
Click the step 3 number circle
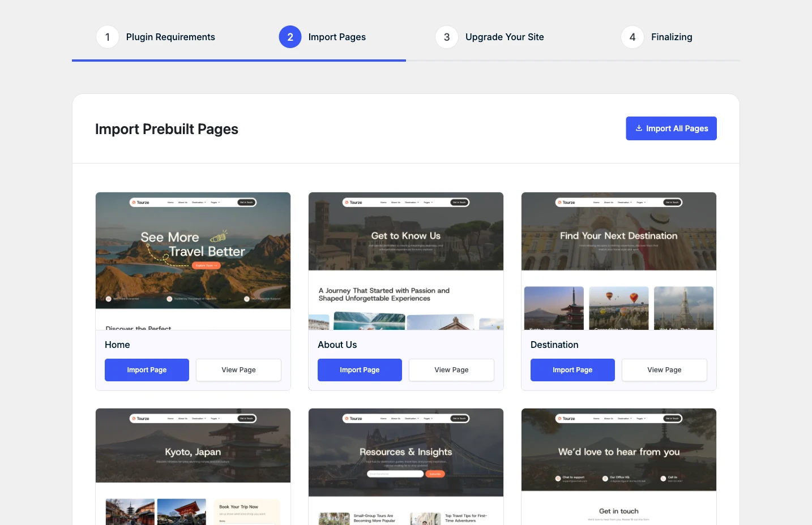pos(447,37)
